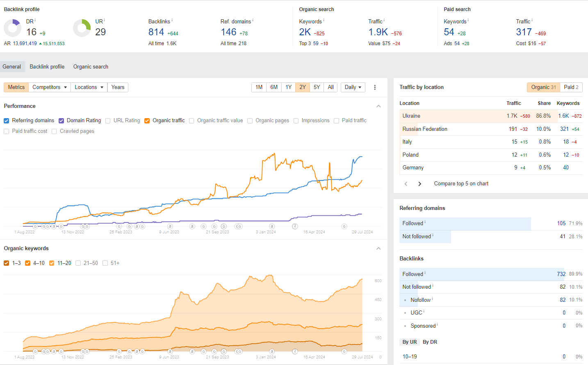Go to previous page of traffic locations
This screenshot has width=588, height=365.
[x=406, y=184]
